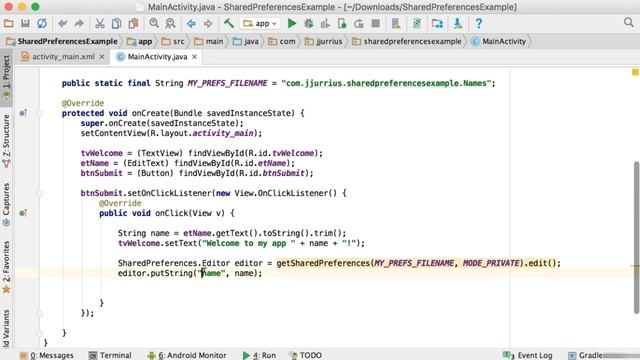The width and height of the screenshot is (640, 360).
Task: Run the app with the green play button
Action: click(292, 23)
